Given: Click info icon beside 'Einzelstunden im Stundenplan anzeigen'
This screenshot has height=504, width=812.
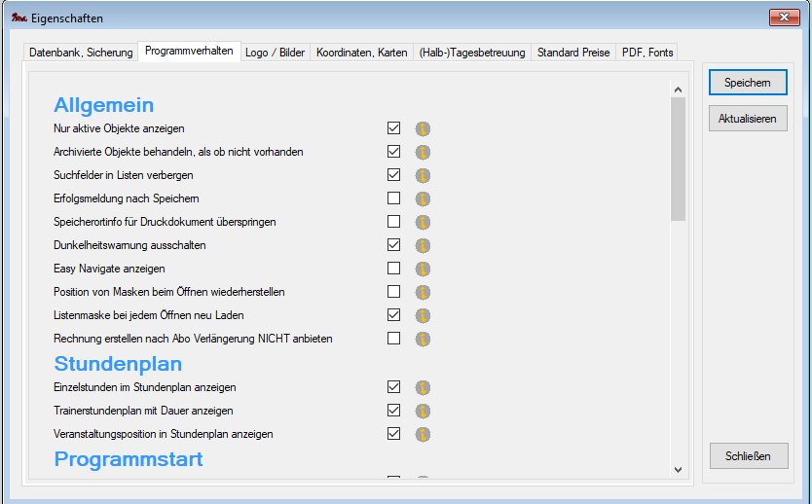Looking at the screenshot, I should coord(424,387).
